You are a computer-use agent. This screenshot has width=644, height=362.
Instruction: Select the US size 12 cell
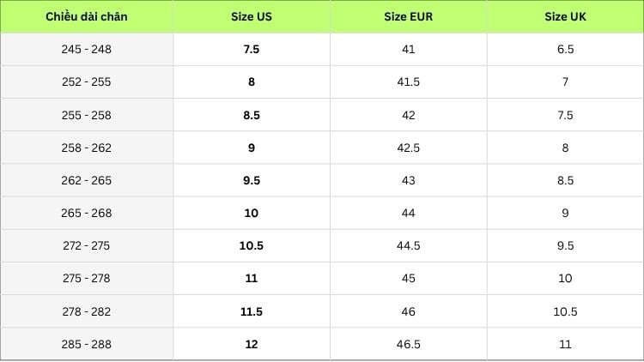tap(252, 344)
